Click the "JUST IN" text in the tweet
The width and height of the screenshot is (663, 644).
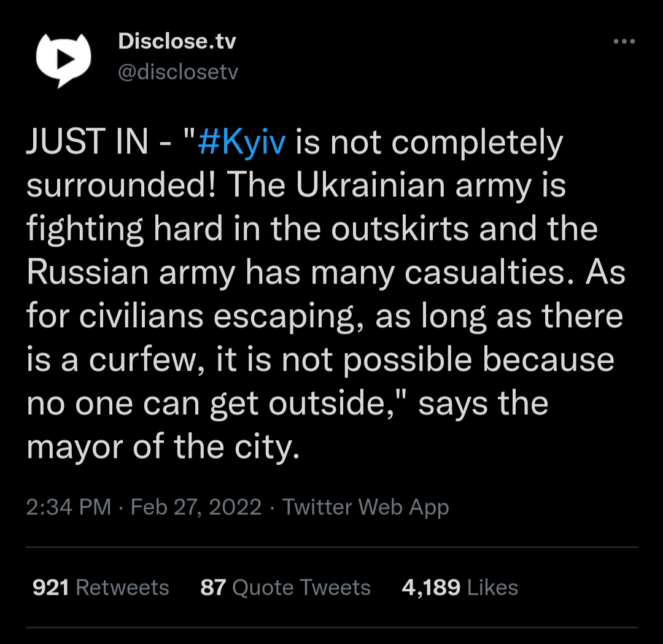point(87,144)
